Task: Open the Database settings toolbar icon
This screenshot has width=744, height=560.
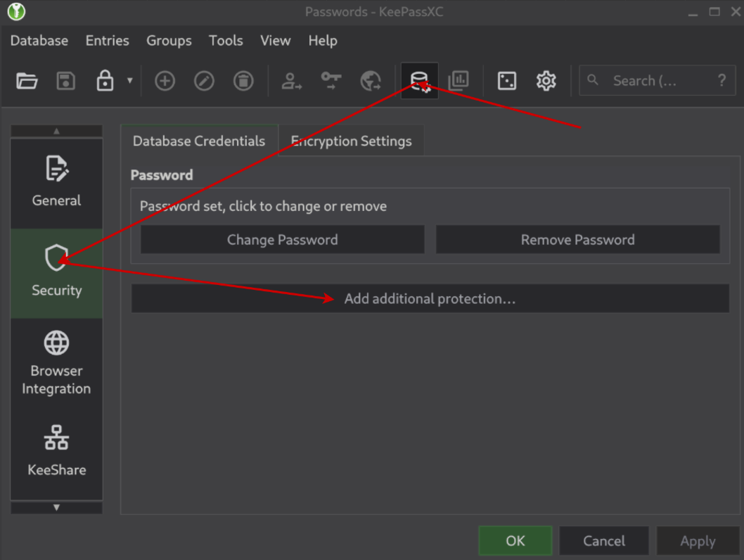Action: point(419,81)
